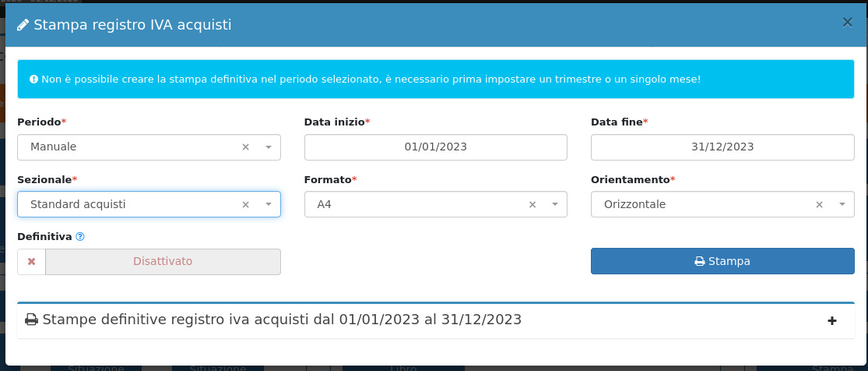The height and width of the screenshot is (371, 868).
Task: Click the Stampe definitive registro iva acquisti header
Action: 282,320
